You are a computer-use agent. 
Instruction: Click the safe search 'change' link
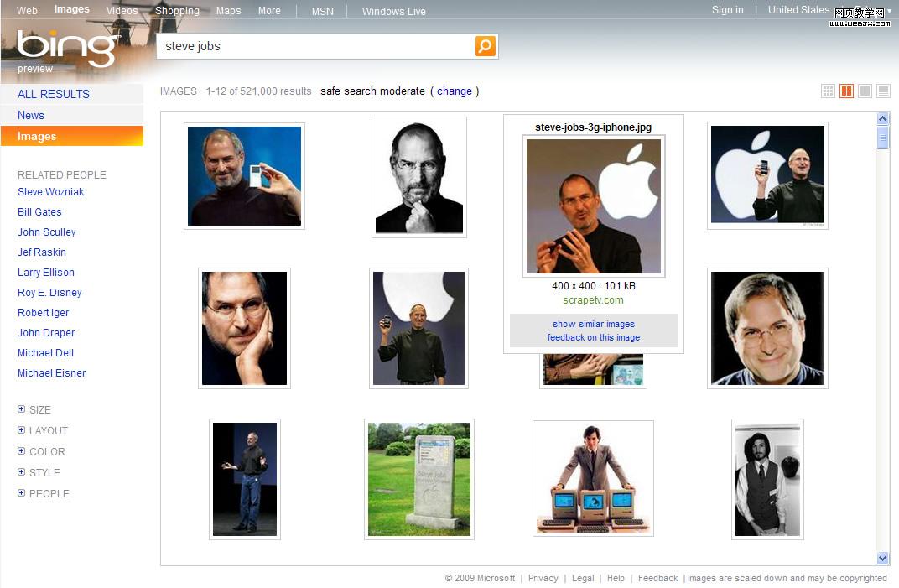[455, 91]
